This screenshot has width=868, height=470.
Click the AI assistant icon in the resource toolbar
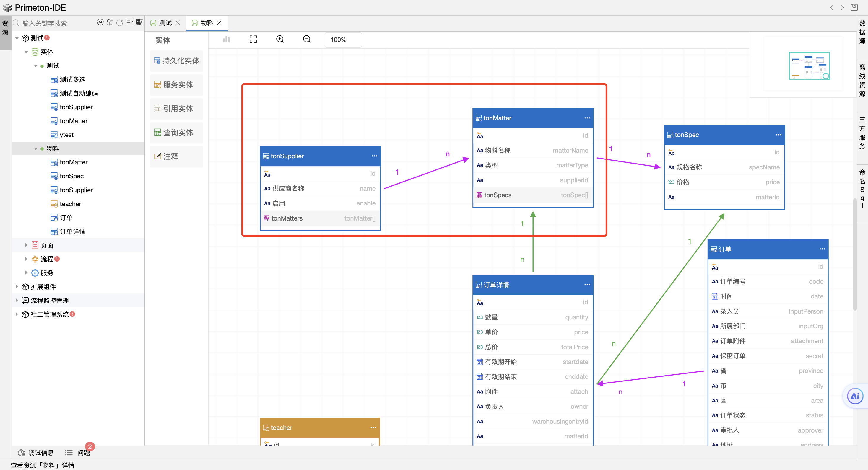100,22
